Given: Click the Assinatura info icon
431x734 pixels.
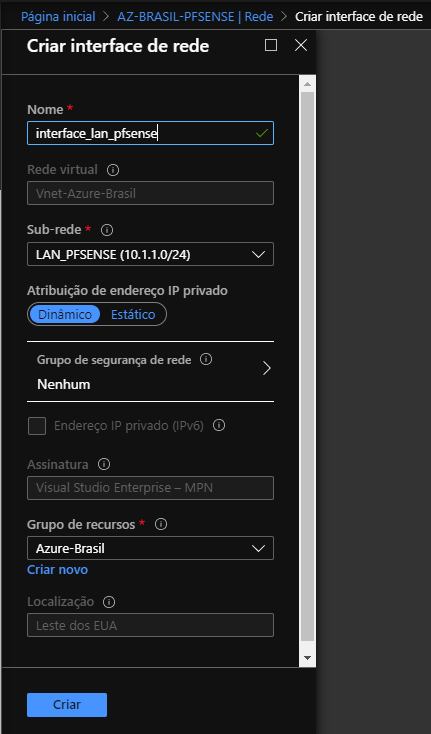Looking at the screenshot, I should coord(104,464).
